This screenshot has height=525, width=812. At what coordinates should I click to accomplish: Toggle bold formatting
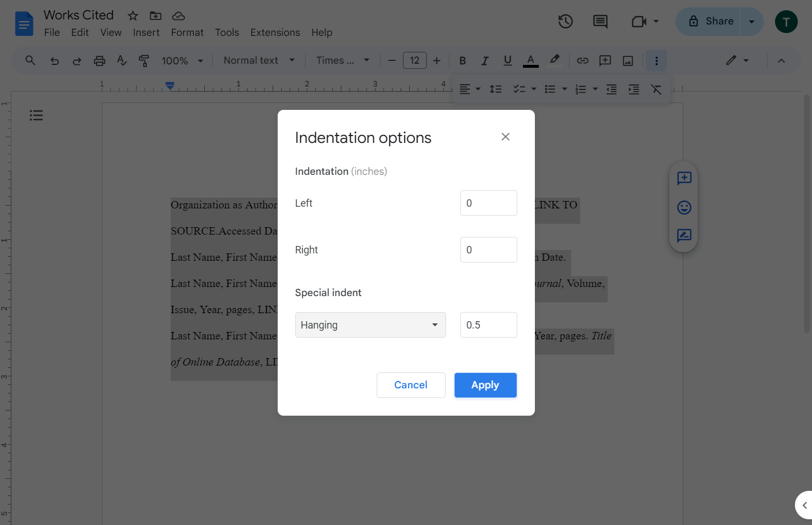pyautogui.click(x=463, y=60)
